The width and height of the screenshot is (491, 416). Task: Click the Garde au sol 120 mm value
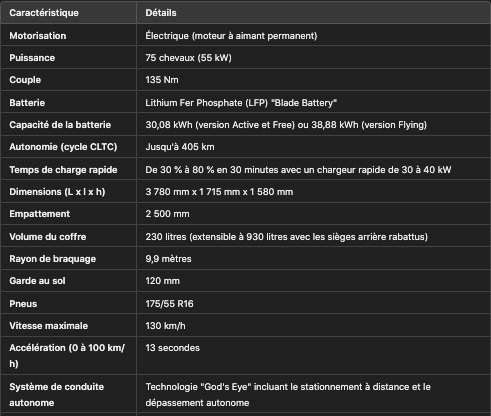pos(163,281)
